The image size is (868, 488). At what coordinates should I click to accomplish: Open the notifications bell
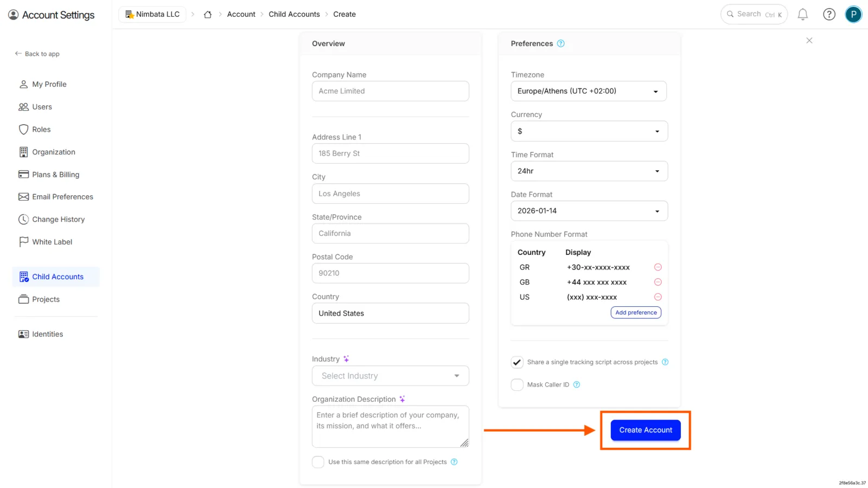(x=803, y=15)
